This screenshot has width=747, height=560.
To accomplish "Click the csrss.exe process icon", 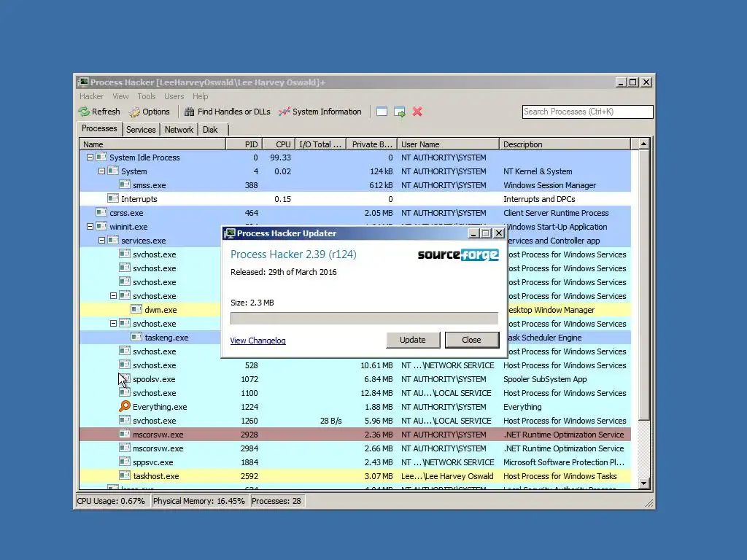I will (x=101, y=212).
